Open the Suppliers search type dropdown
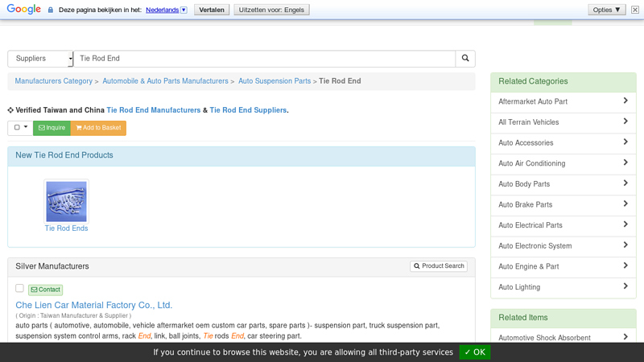 [40, 59]
